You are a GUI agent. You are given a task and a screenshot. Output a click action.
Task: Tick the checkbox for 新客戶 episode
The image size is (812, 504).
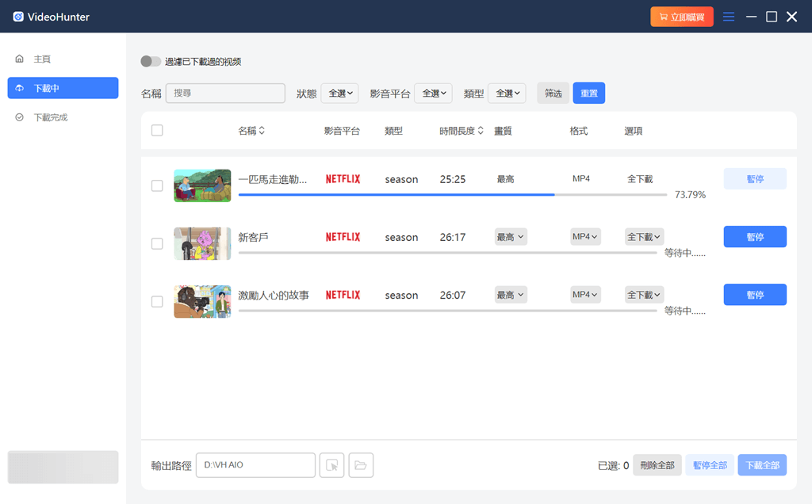[x=157, y=244]
